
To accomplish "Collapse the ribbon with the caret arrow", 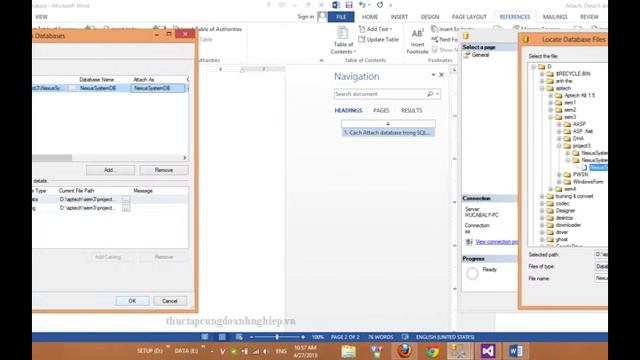I will pyautogui.click(x=321, y=60).
